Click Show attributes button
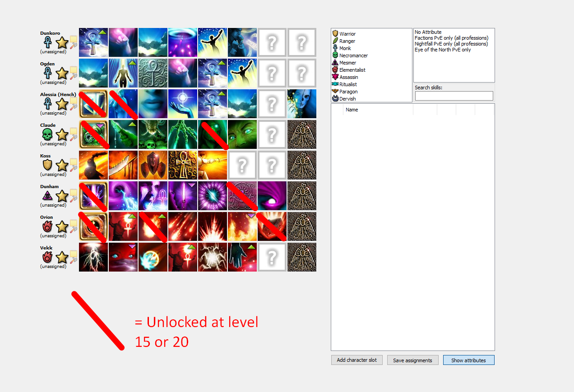 click(468, 360)
